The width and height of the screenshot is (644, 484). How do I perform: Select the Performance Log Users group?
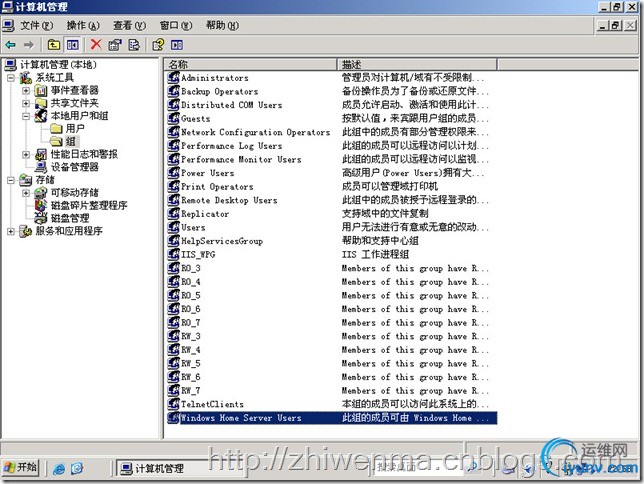pos(231,145)
